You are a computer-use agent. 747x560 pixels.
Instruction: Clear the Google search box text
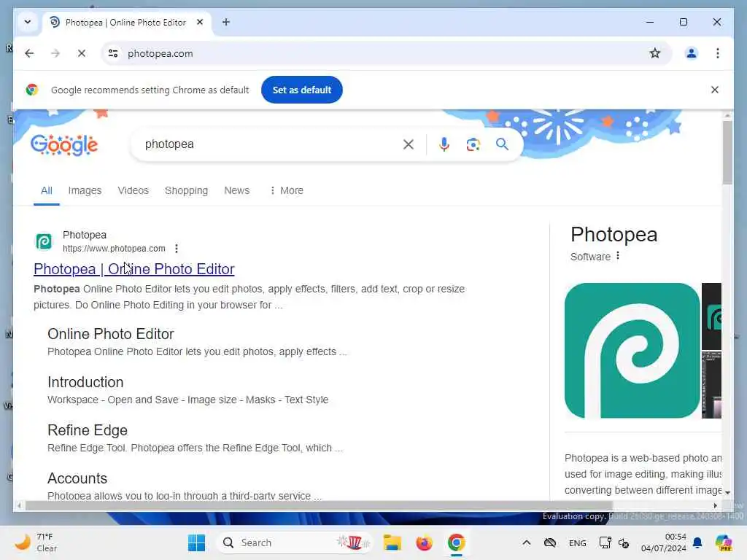pyautogui.click(x=409, y=144)
